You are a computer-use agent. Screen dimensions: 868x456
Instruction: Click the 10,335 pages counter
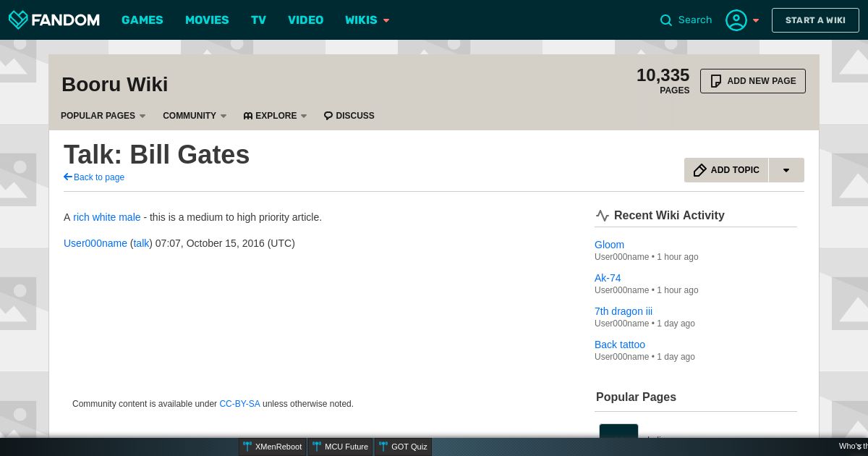pos(663,80)
